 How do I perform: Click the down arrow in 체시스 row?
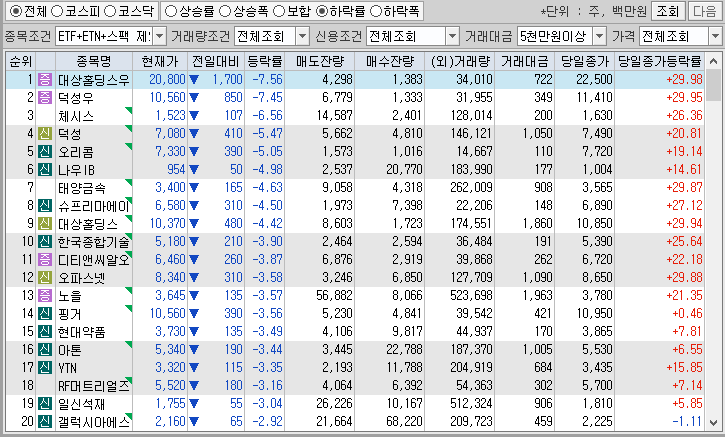click(194, 116)
